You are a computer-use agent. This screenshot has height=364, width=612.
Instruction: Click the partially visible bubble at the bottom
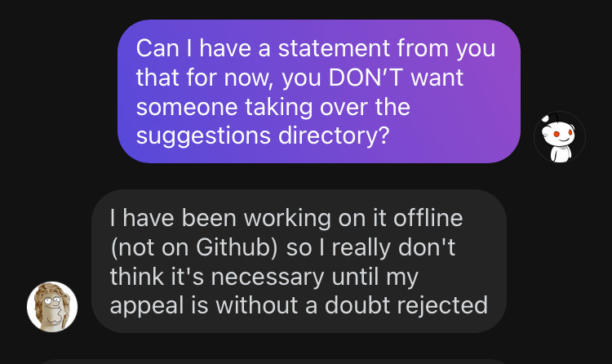click(x=269, y=359)
